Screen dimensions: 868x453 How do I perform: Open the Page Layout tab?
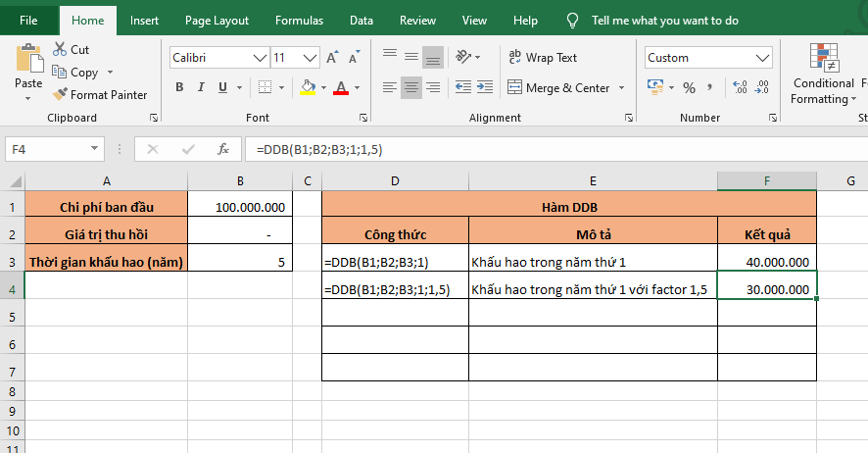pyautogui.click(x=217, y=20)
